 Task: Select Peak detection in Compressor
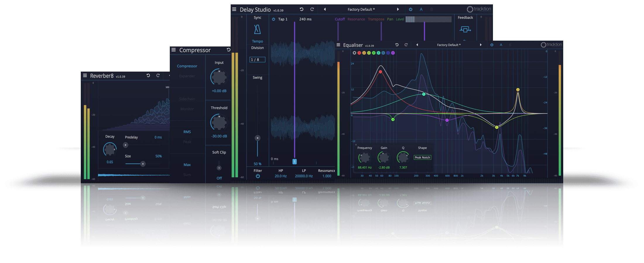[187, 142]
